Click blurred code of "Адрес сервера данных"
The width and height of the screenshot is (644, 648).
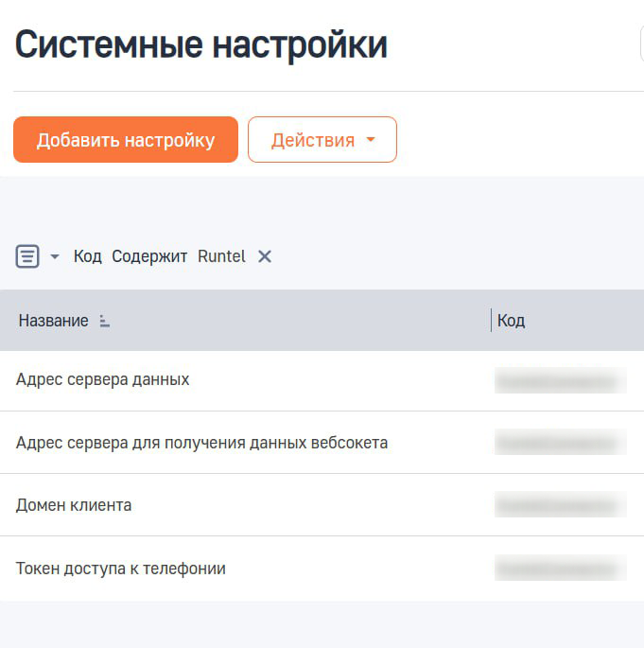coord(560,380)
